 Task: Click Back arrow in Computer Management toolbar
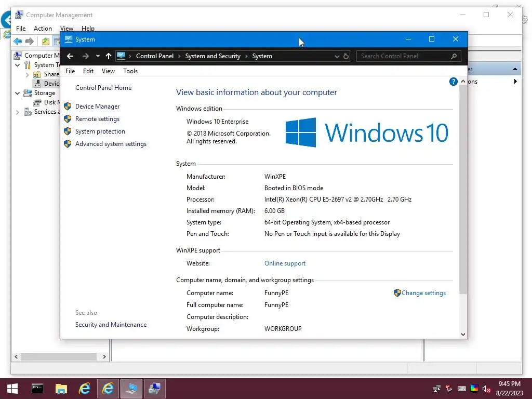pos(18,42)
